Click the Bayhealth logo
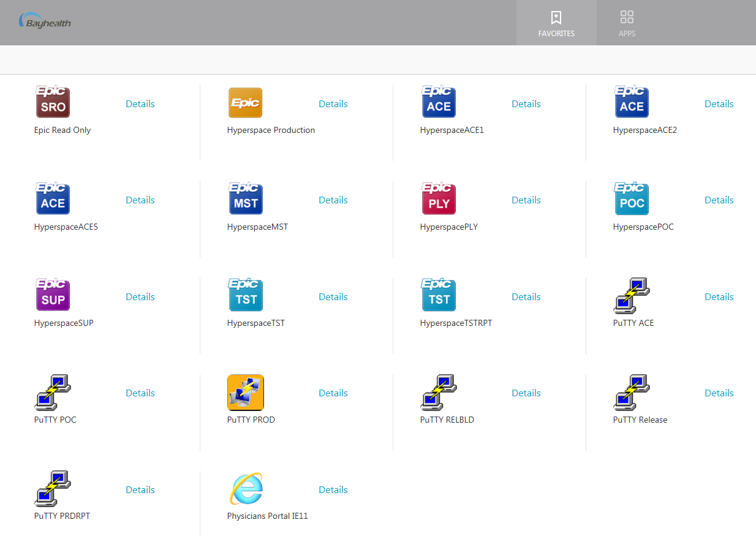 click(x=45, y=20)
